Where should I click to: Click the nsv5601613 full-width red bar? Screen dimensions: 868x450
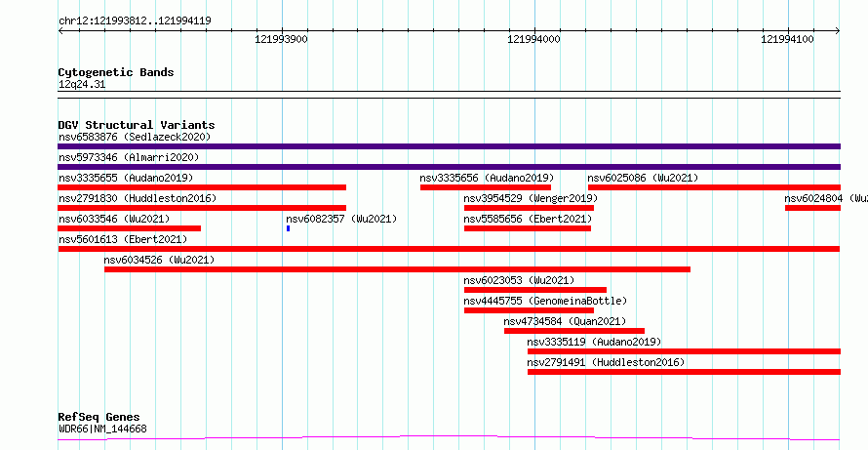tap(449, 249)
